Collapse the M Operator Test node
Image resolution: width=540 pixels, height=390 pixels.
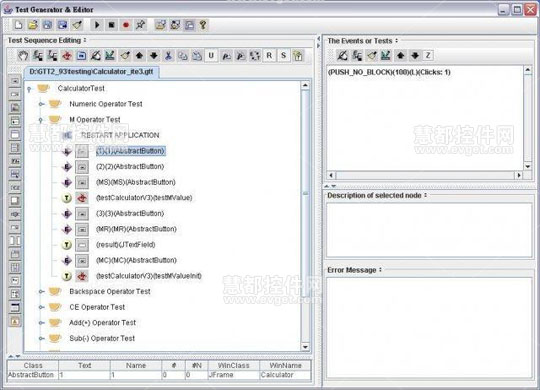[x=41, y=120]
